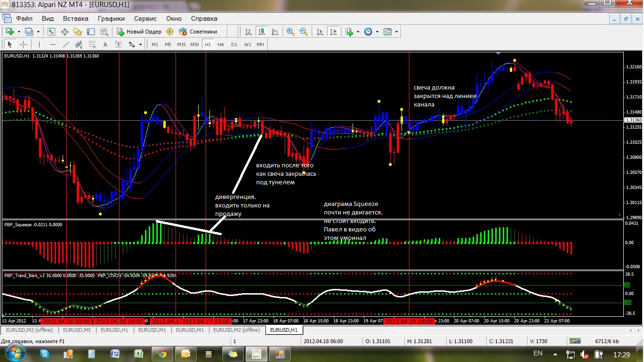Screen dimensions: 644x362
Task: Zoom out of the chart
Action: pos(304,32)
